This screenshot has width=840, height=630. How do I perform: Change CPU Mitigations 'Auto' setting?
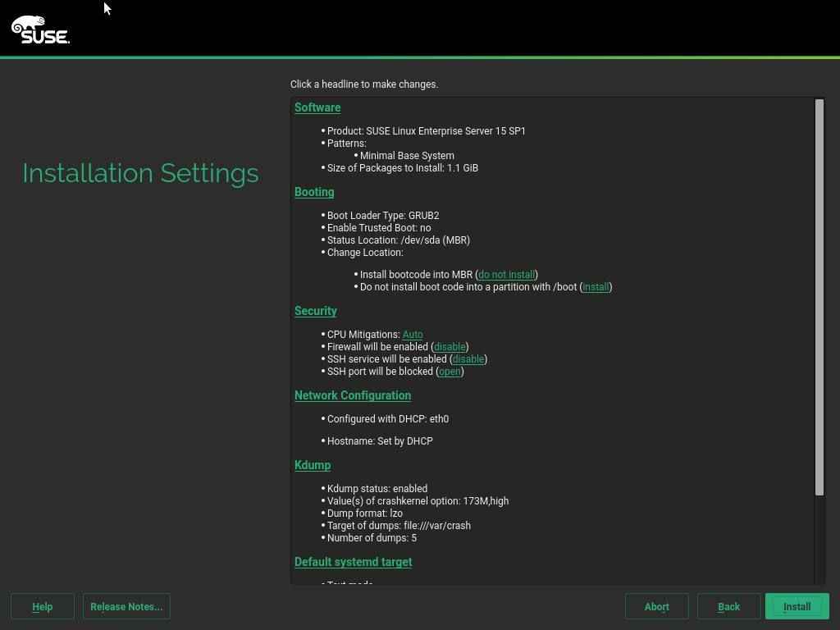coord(413,335)
